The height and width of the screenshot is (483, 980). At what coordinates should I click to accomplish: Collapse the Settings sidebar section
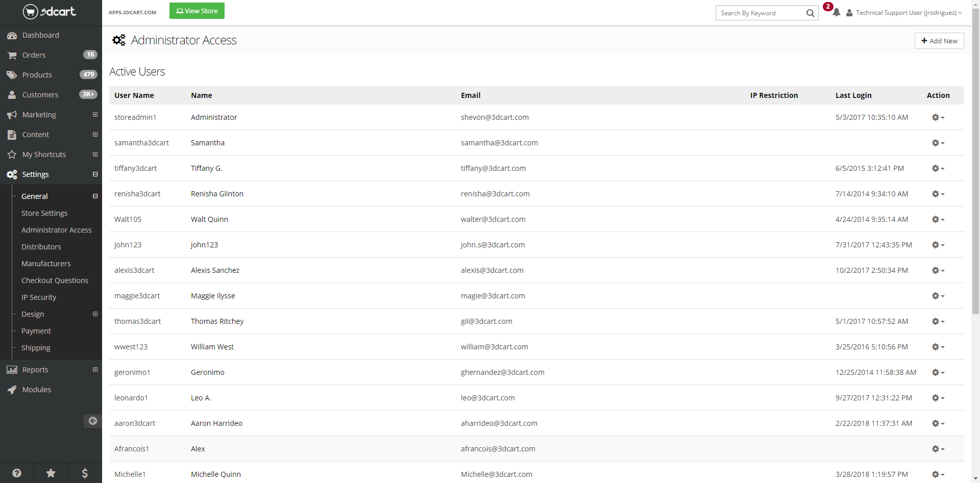pyautogui.click(x=95, y=174)
